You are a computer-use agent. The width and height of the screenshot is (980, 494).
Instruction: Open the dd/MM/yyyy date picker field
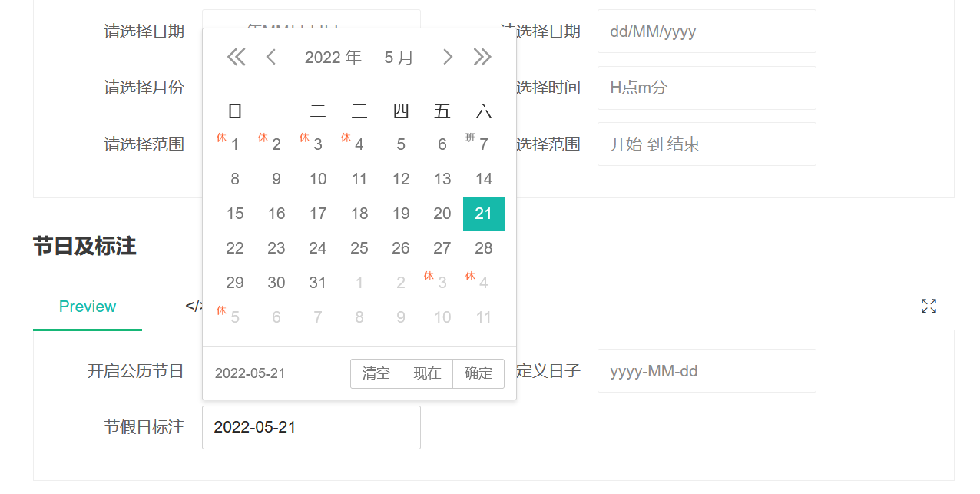[x=706, y=31]
